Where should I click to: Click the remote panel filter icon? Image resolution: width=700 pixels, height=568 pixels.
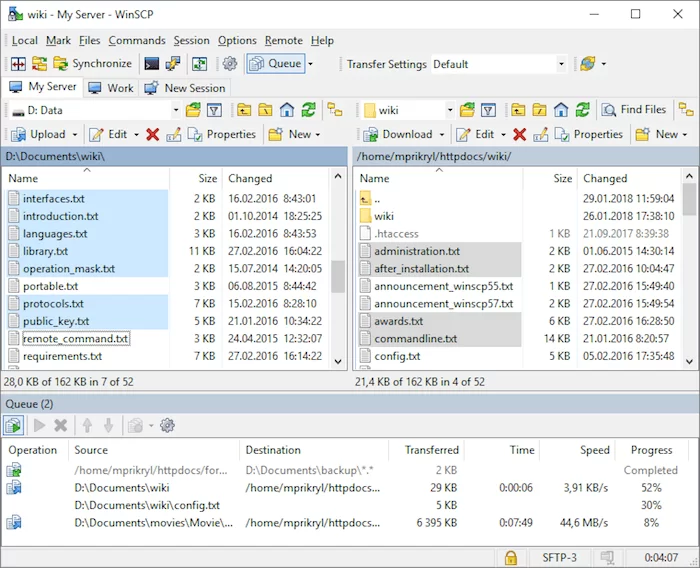pos(488,110)
